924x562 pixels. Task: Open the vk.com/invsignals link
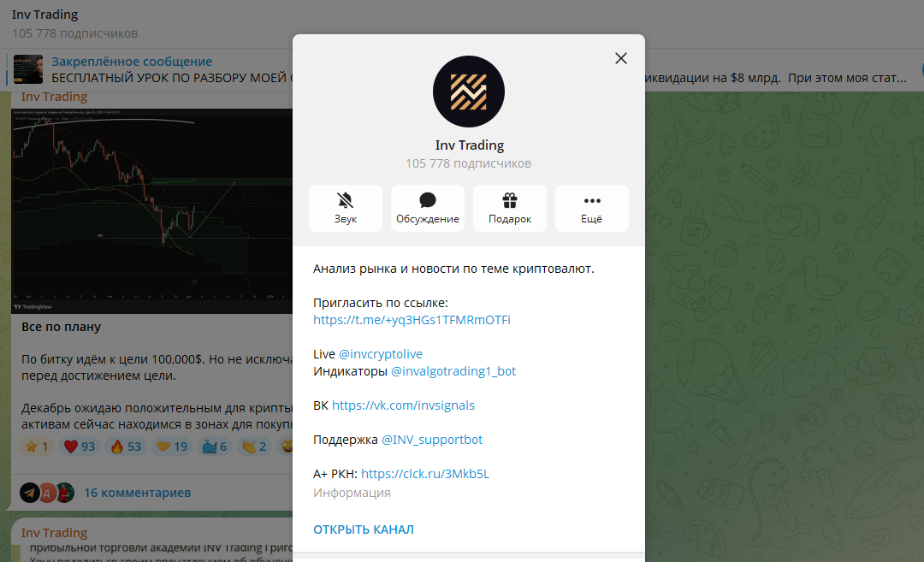click(x=403, y=405)
